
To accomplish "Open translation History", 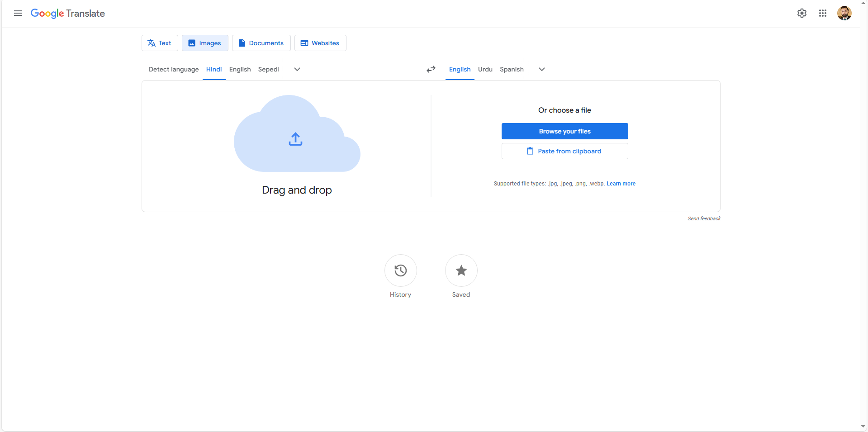I will [401, 271].
